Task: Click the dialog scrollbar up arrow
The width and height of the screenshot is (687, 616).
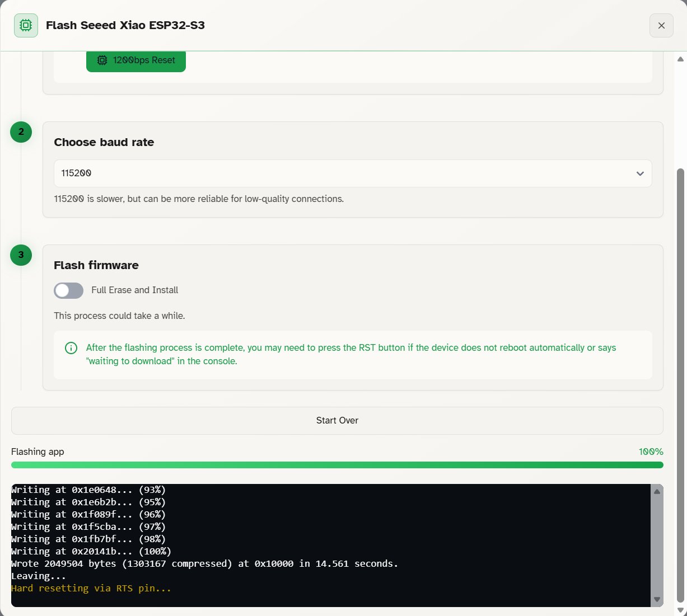Action: 681,59
